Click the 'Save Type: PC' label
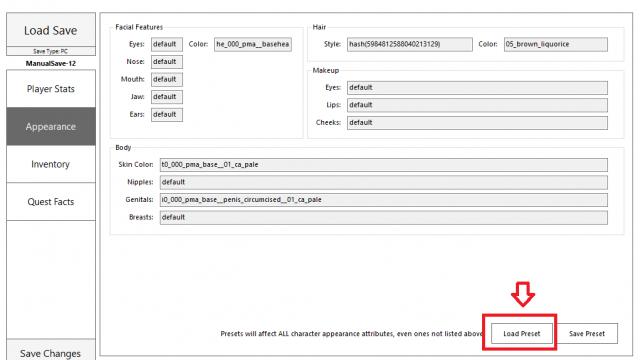 (51, 51)
